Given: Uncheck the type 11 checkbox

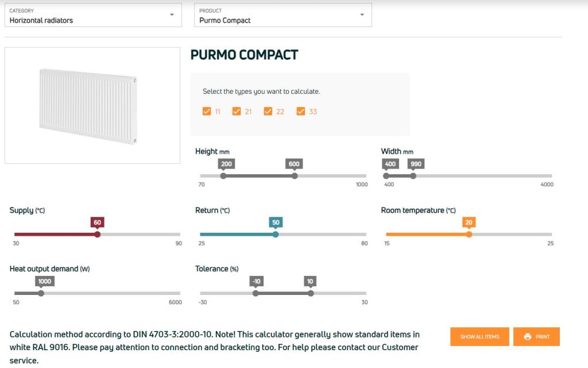Looking at the screenshot, I should click(207, 112).
